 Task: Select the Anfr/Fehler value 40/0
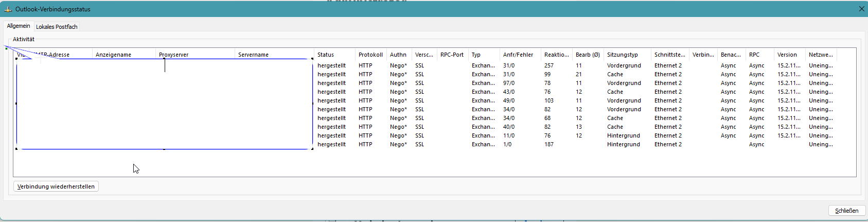[x=509, y=127]
